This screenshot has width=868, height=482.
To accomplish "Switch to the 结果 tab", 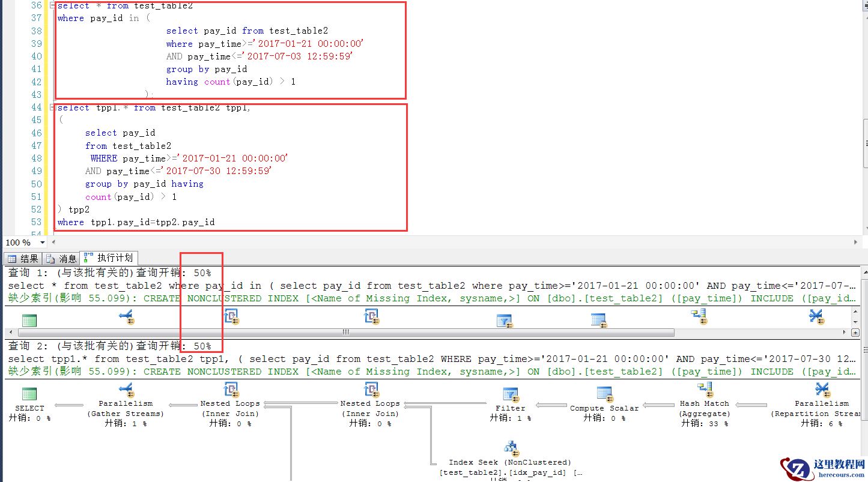I will pyautogui.click(x=23, y=259).
